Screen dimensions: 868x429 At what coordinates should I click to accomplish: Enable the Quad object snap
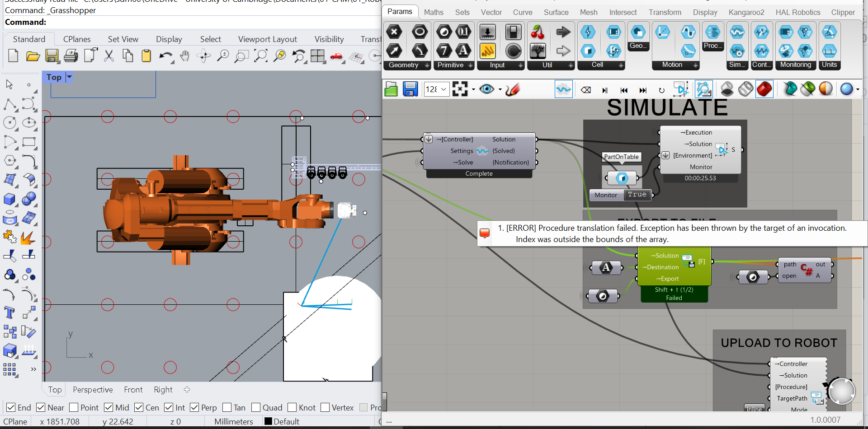click(256, 407)
